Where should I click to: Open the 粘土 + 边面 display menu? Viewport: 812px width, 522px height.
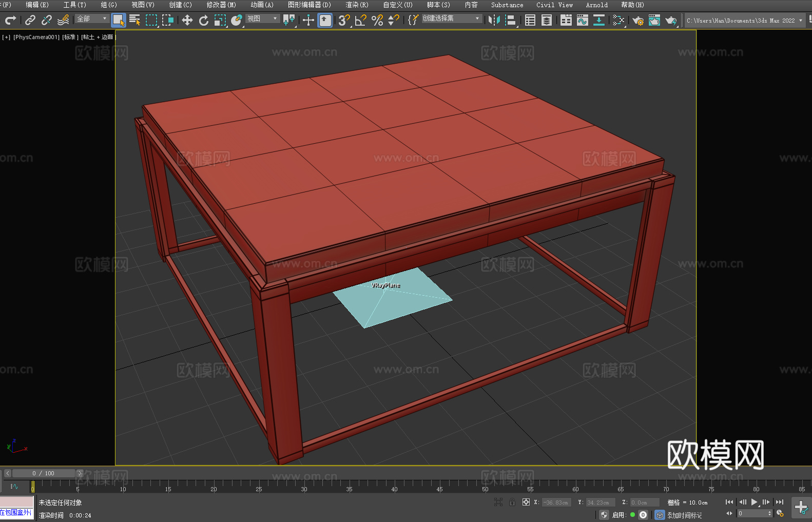[x=98, y=37]
